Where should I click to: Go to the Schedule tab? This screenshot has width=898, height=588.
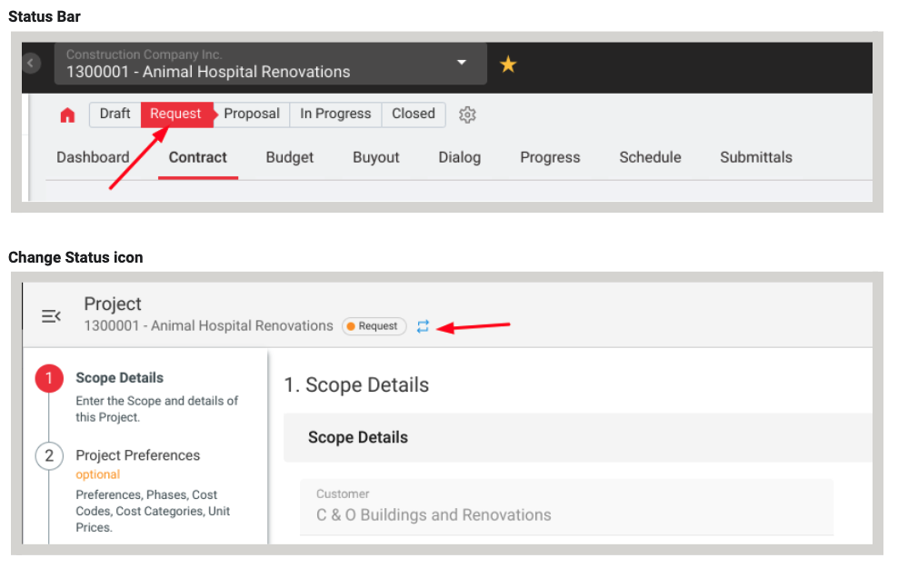(x=650, y=157)
